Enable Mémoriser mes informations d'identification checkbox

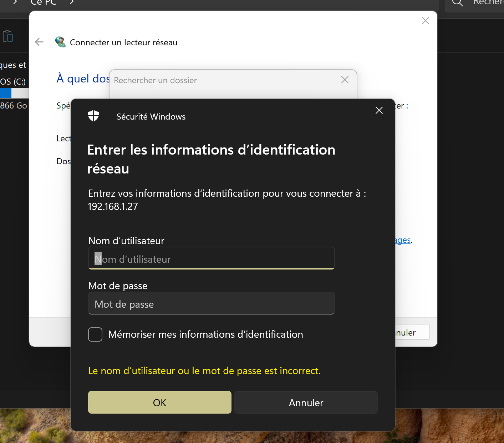coord(95,334)
